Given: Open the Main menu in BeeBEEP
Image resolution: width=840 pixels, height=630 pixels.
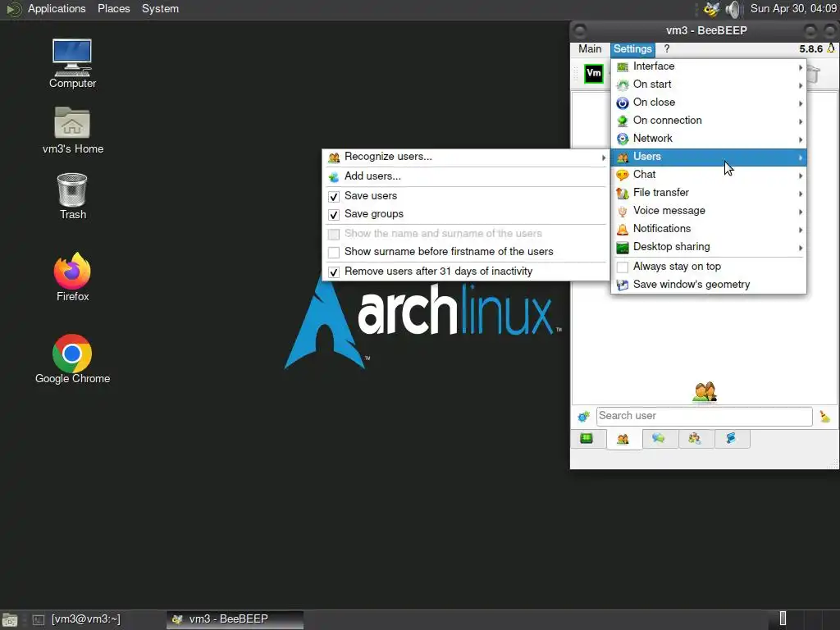Looking at the screenshot, I should (x=590, y=48).
